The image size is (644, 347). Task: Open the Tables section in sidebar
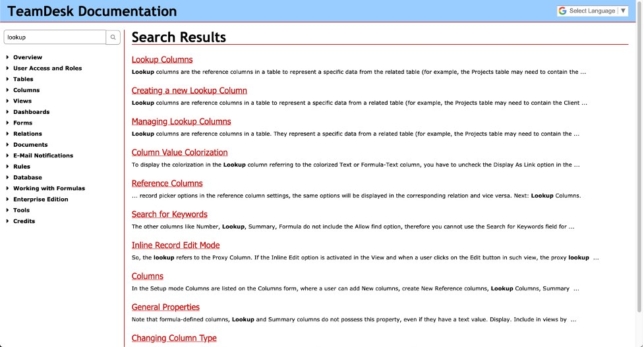23,79
